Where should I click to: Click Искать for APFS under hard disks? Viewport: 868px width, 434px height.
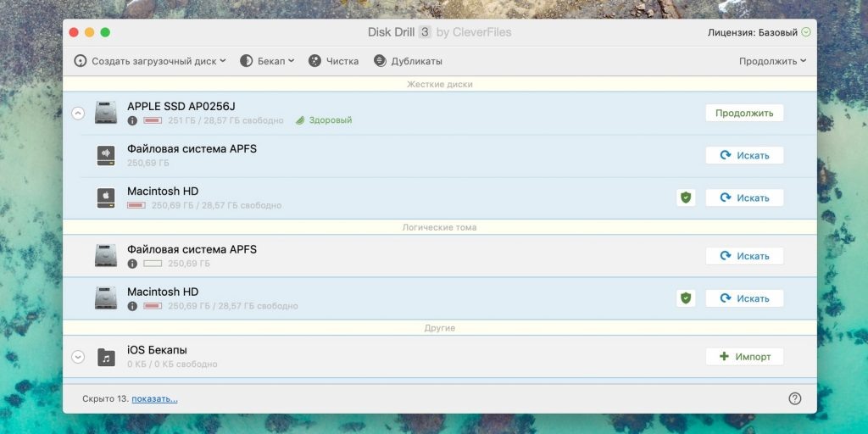(744, 156)
